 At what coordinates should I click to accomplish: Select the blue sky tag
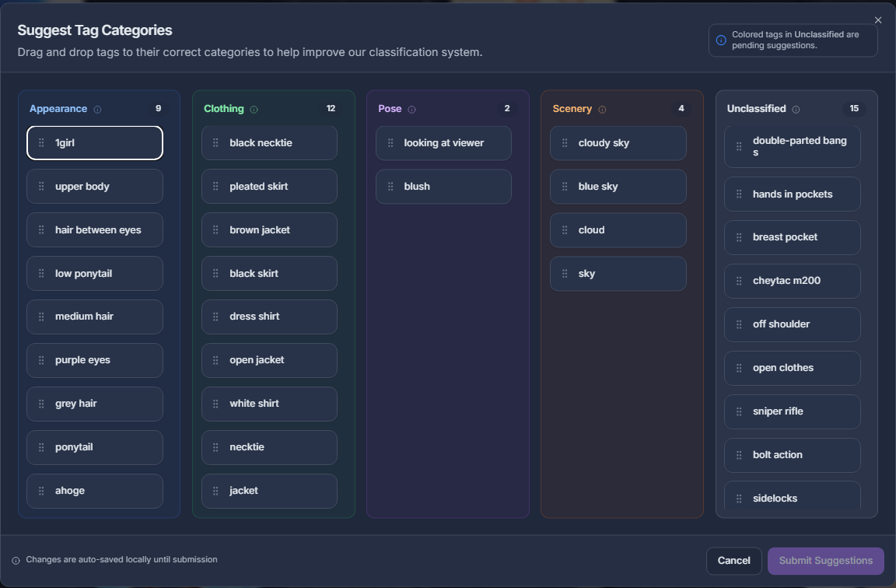point(618,187)
